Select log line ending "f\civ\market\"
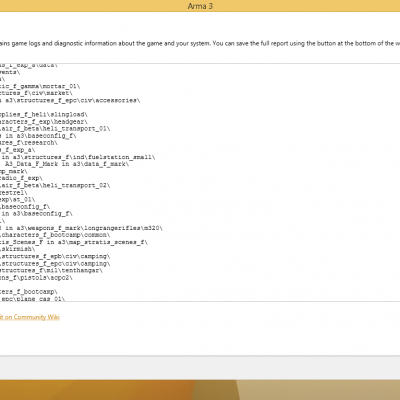This screenshot has height=400, width=400. (x=36, y=93)
